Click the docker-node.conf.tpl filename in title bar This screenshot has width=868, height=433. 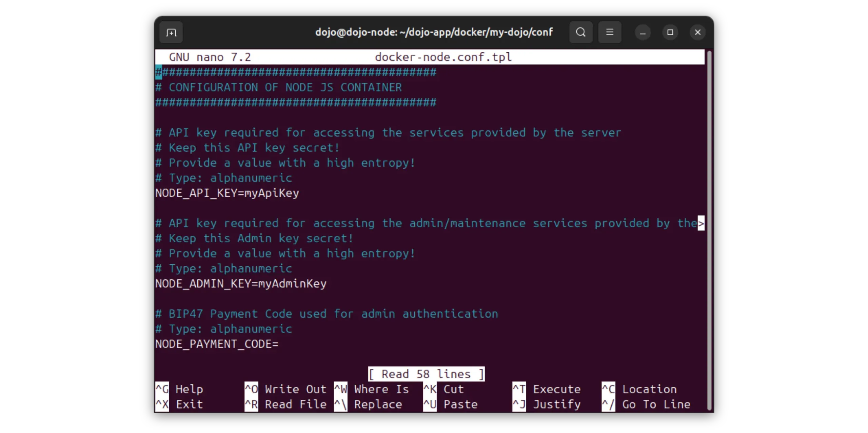point(443,57)
